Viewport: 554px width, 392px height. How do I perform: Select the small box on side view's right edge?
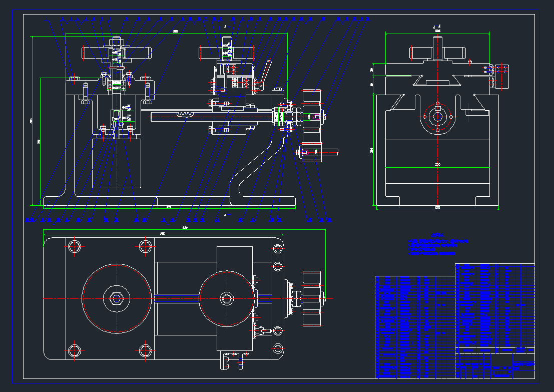tap(502, 75)
